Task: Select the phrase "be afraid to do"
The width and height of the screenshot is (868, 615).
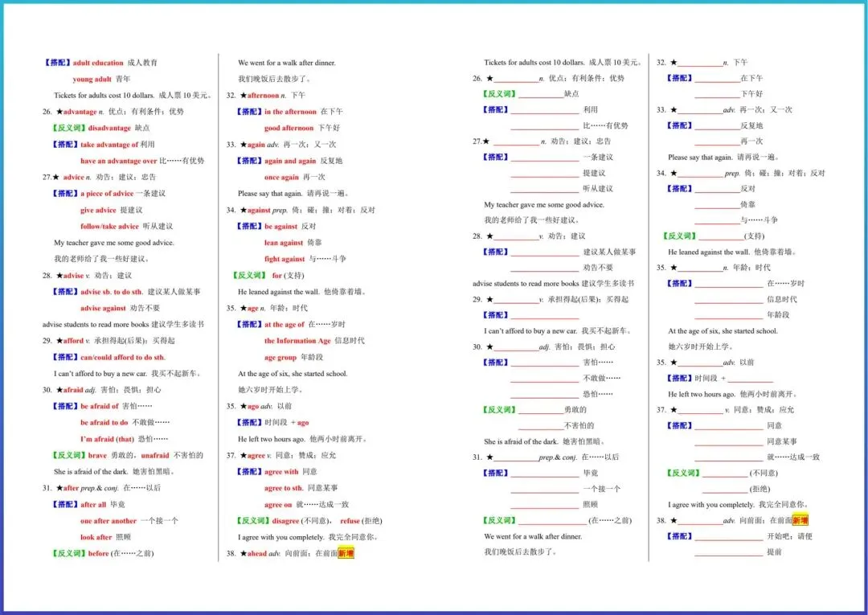Action: pos(104,422)
